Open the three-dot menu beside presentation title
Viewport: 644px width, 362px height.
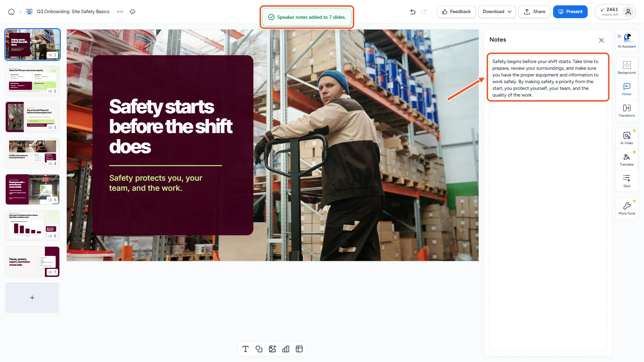pyautogui.click(x=120, y=12)
